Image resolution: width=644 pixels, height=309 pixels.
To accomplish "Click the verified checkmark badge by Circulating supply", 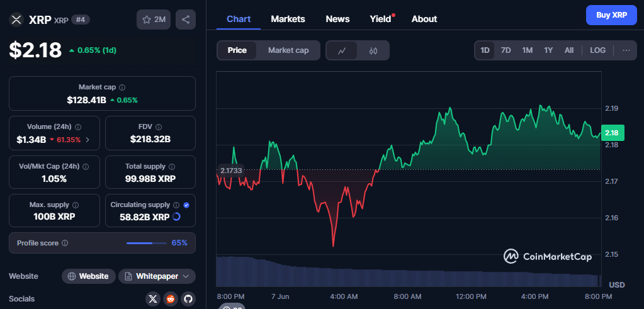I will coord(186,205).
